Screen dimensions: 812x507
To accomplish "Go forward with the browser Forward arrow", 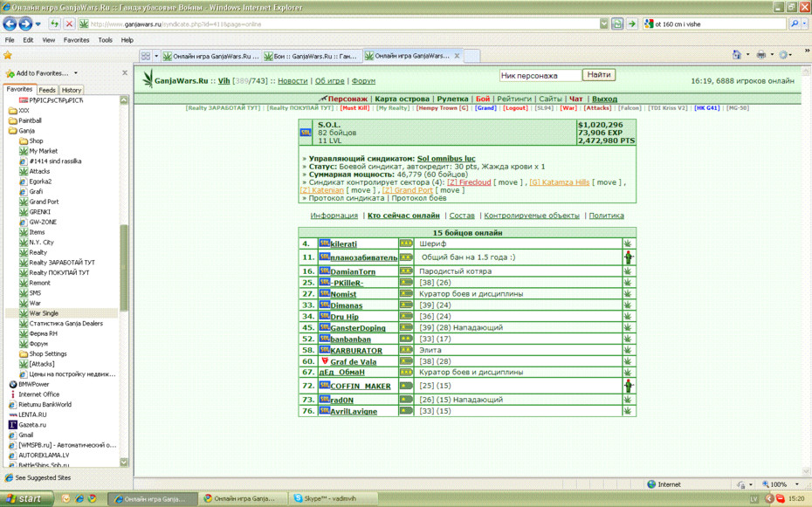I will pos(24,24).
